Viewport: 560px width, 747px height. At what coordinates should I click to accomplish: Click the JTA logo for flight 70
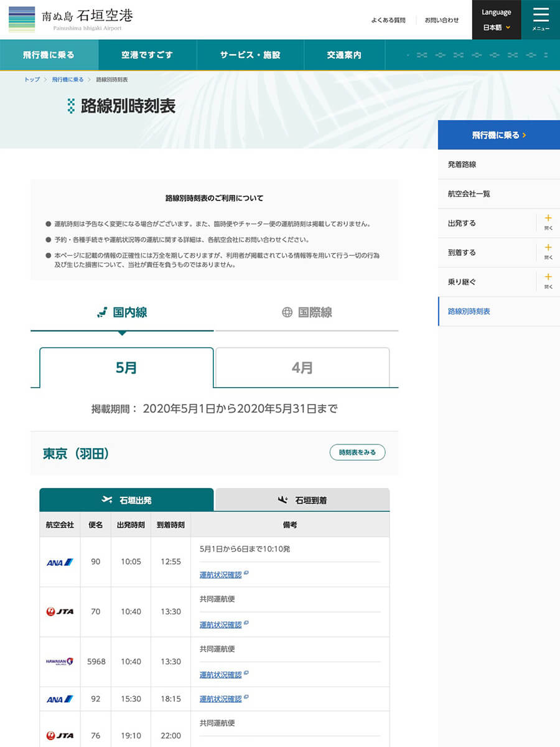60,612
